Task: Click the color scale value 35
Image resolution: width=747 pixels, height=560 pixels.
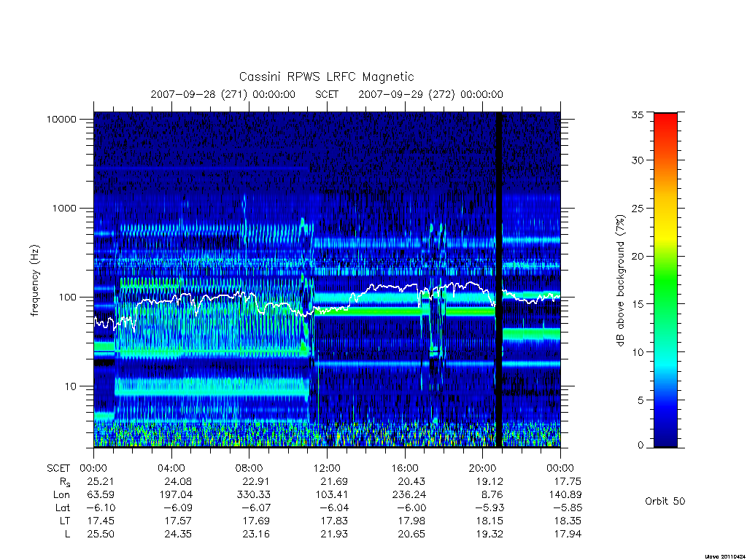Action: coord(638,114)
